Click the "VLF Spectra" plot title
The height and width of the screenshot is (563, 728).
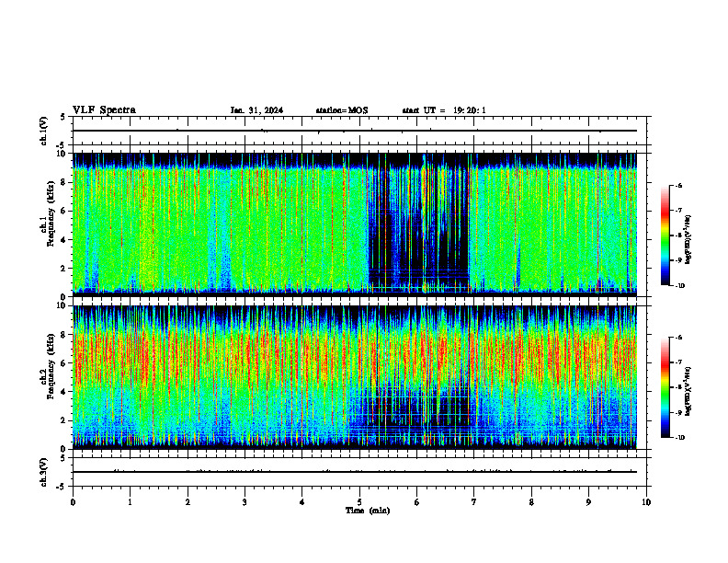tap(104, 110)
